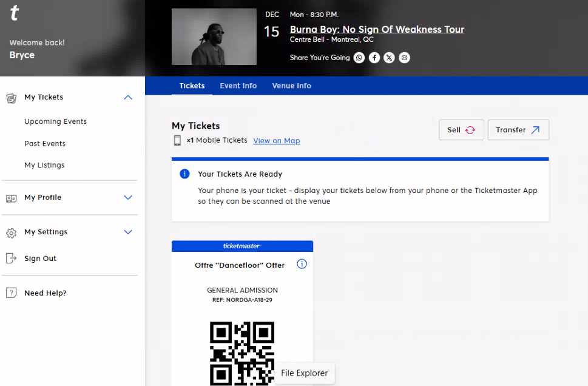The width and height of the screenshot is (588, 386).
Task: Click 'Your Tickets Are Ready' heading
Action: click(240, 174)
